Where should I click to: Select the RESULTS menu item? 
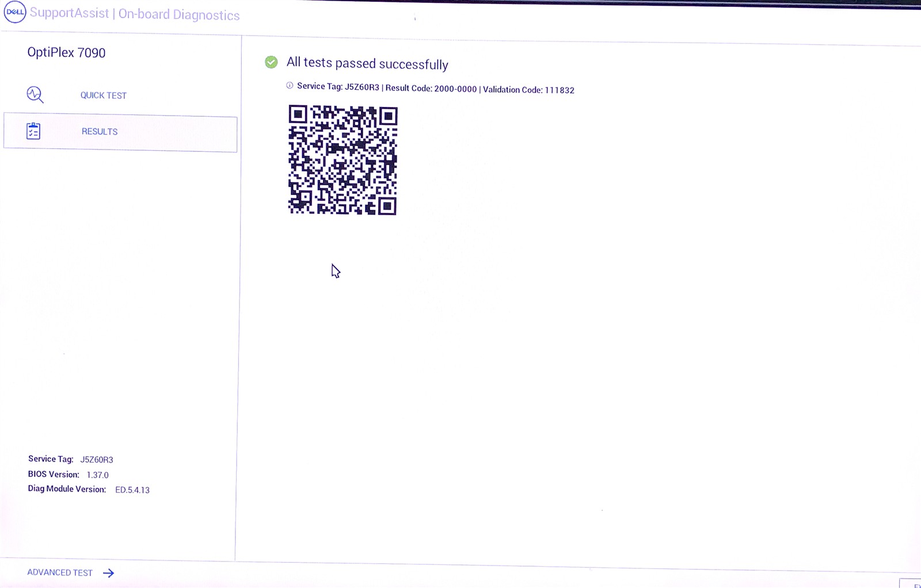coord(100,132)
